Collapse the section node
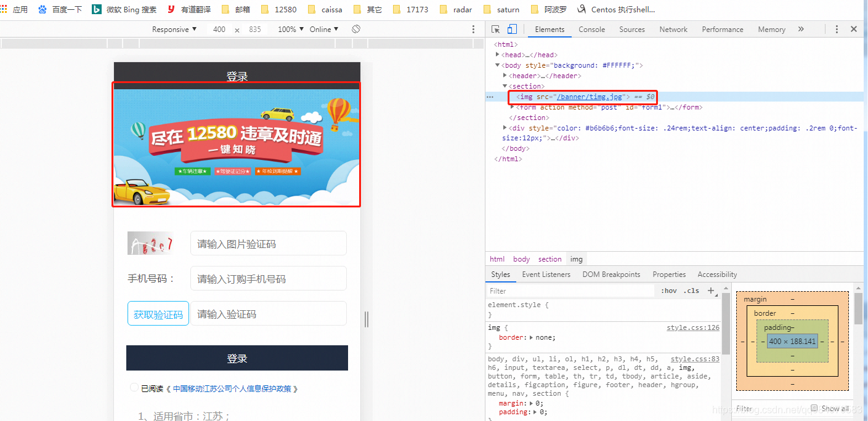 click(x=505, y=86)
